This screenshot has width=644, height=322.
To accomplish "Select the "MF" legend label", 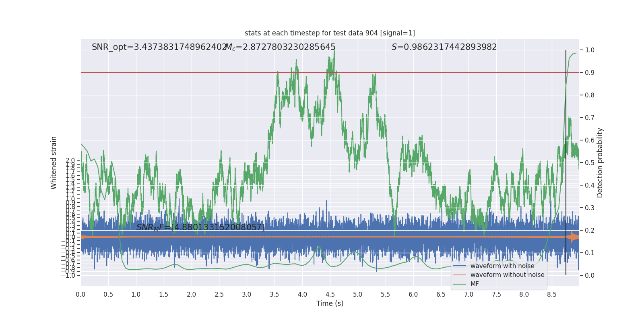I will click(475, 284).
